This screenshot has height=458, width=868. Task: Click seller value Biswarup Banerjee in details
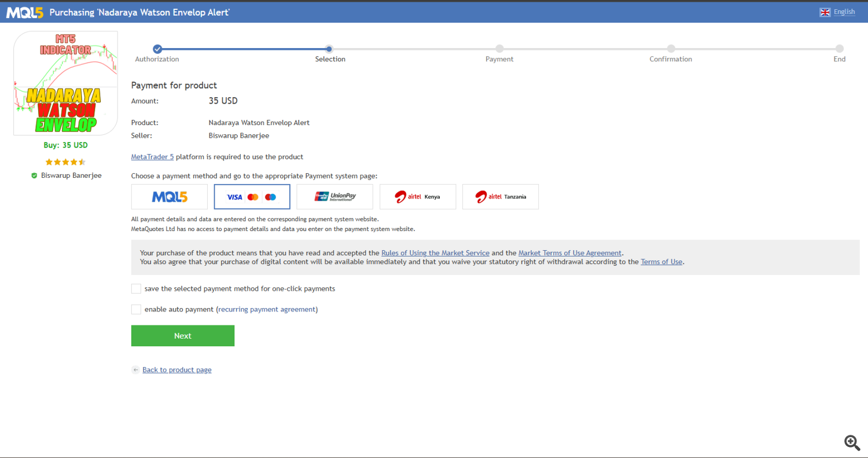tap(238, 135)
